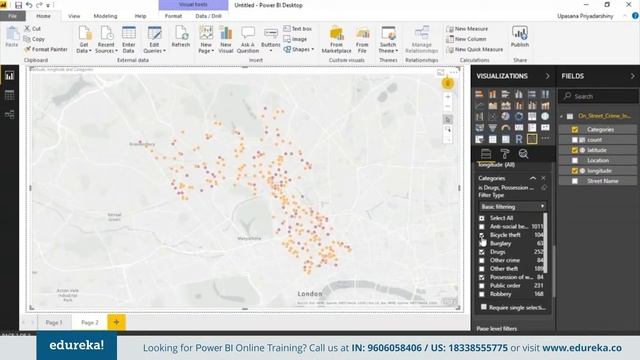Image resolution: width=640 pixels, height=360 pixels.
Task: Import custom visual From File
Action: (362, 40)
